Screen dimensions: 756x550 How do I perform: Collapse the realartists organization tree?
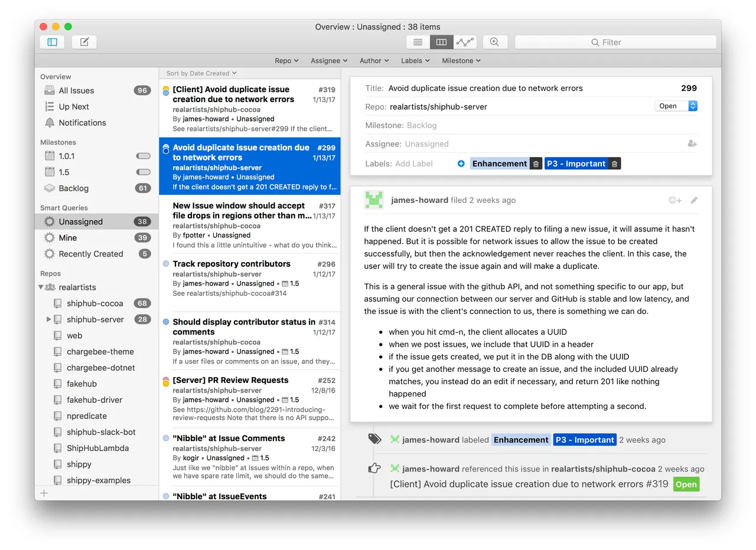coord(41,287)
